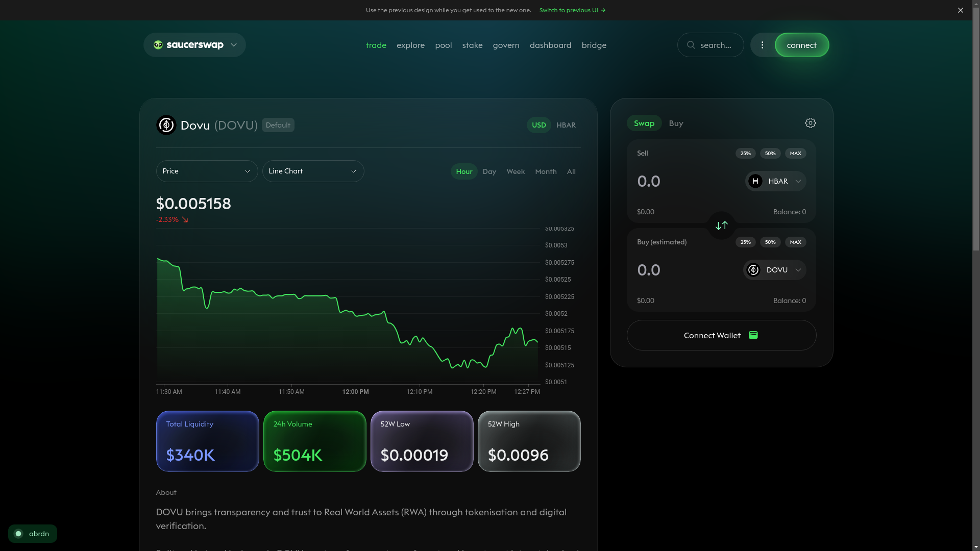Go to the trade nav item
The height and width of the screenshot is (551, 980).
[376, 45]
